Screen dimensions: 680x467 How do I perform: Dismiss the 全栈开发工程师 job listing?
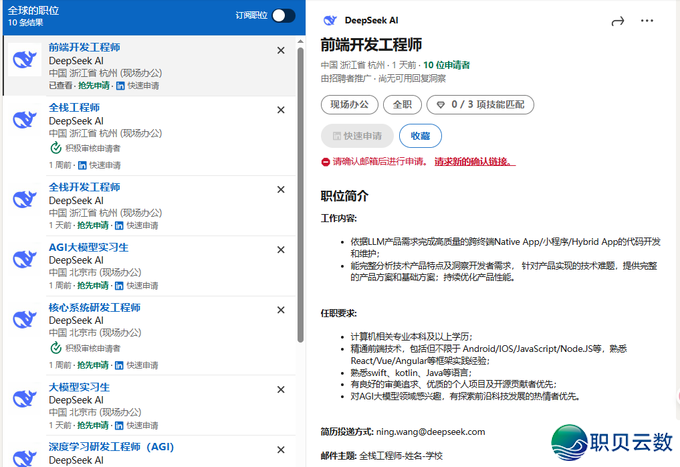point(281,189)
